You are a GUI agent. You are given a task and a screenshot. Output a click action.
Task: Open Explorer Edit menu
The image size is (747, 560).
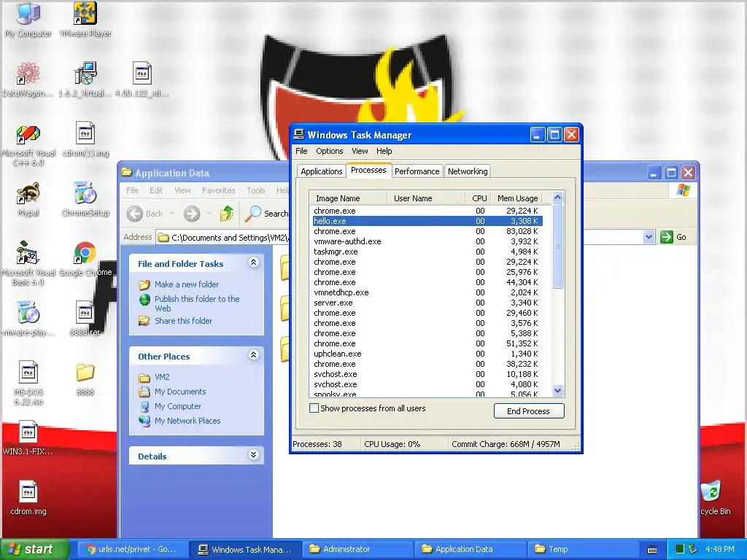click(x=156, y=190)
